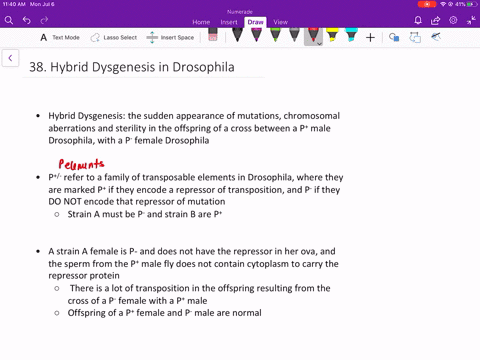Viewport: 480px width, 360px height.
Task: Select the cyan highlighter
Action: [351, 35]
